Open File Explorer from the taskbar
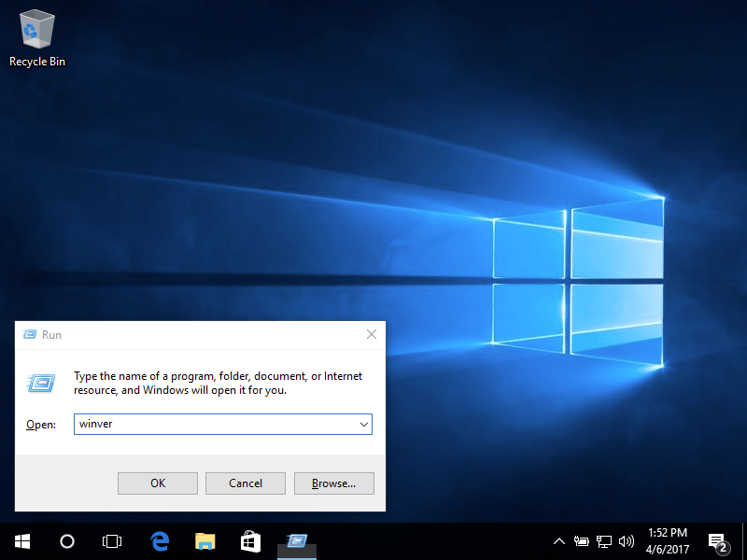 pos(204,541)
